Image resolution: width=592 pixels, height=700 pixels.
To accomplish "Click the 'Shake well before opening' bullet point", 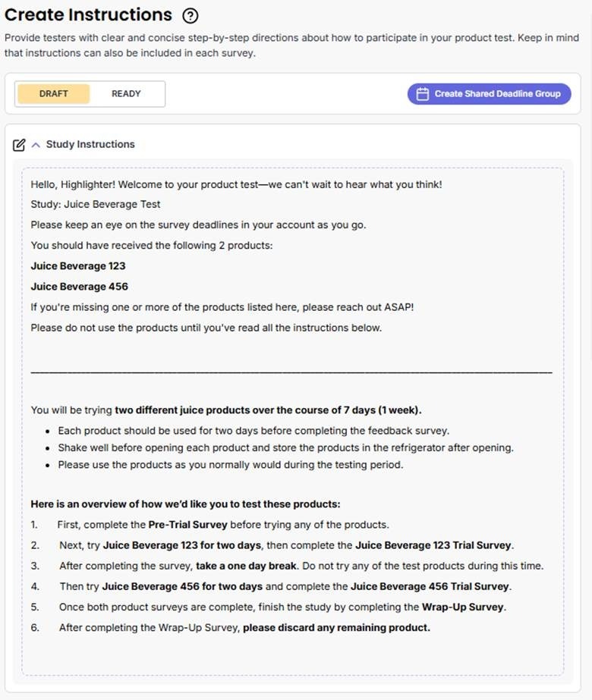I will (285, 447).
